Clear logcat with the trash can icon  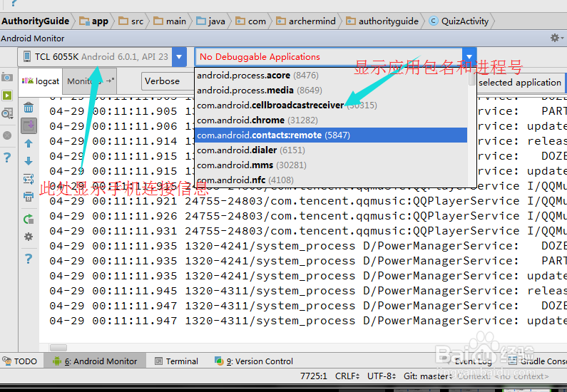[29, 108]
